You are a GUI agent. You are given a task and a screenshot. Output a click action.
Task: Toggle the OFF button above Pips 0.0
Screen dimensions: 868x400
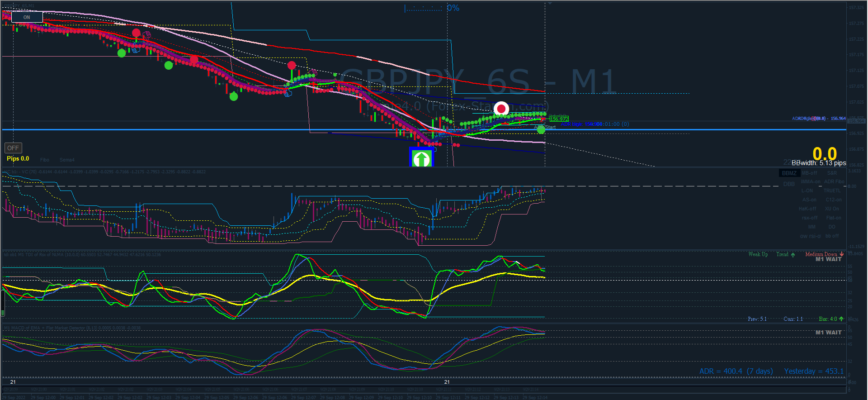[x=13, y=148]
